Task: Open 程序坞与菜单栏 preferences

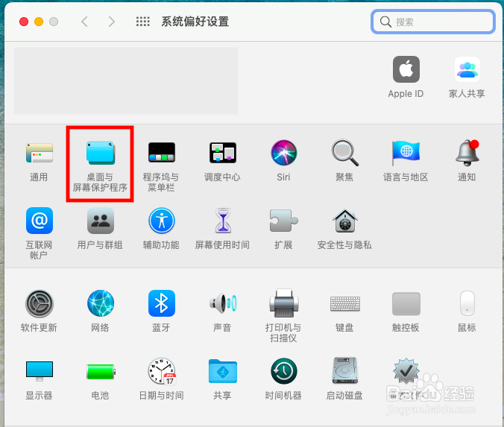Action: click(161, 153)
